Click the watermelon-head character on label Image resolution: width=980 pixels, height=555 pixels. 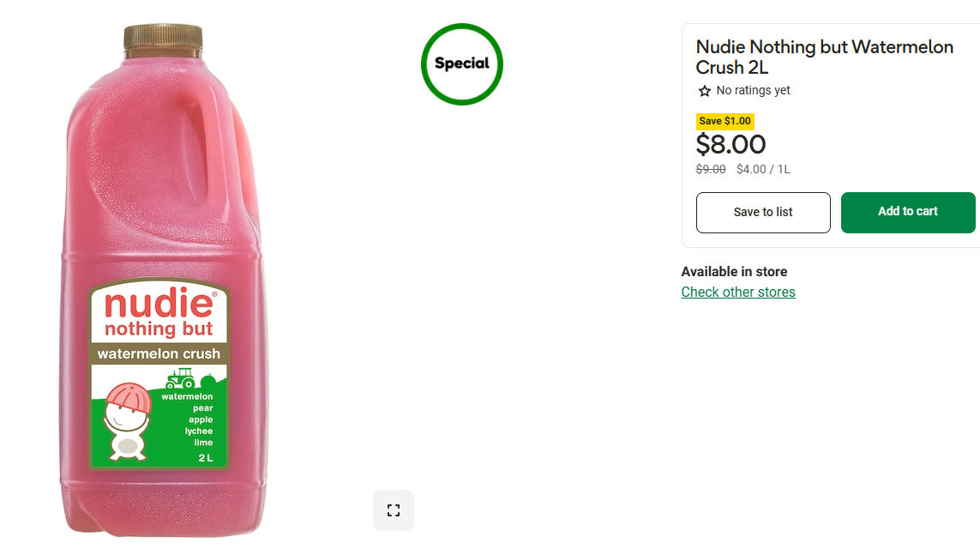click(x=127, y=422)
